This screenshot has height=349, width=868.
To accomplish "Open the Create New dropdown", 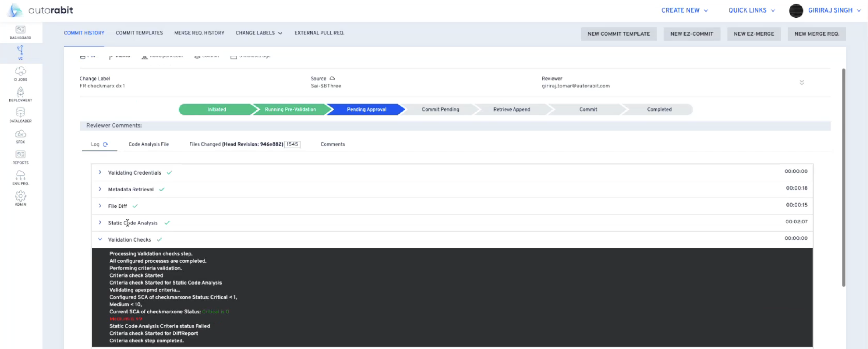I will click(684, 10).
